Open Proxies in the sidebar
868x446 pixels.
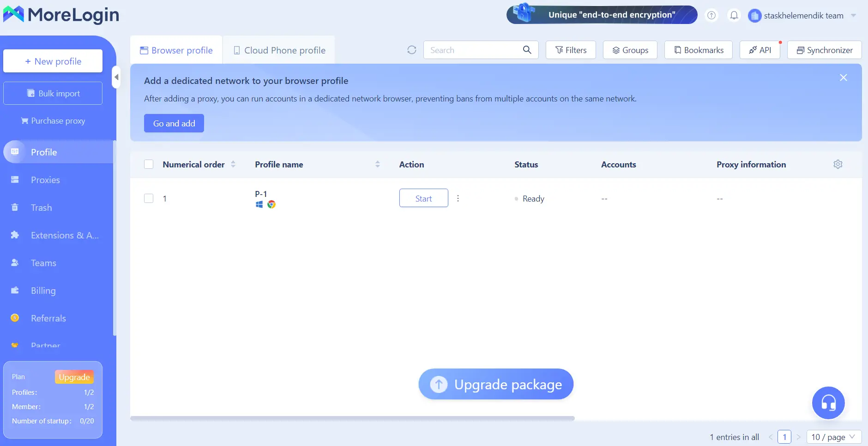[45, 180]
